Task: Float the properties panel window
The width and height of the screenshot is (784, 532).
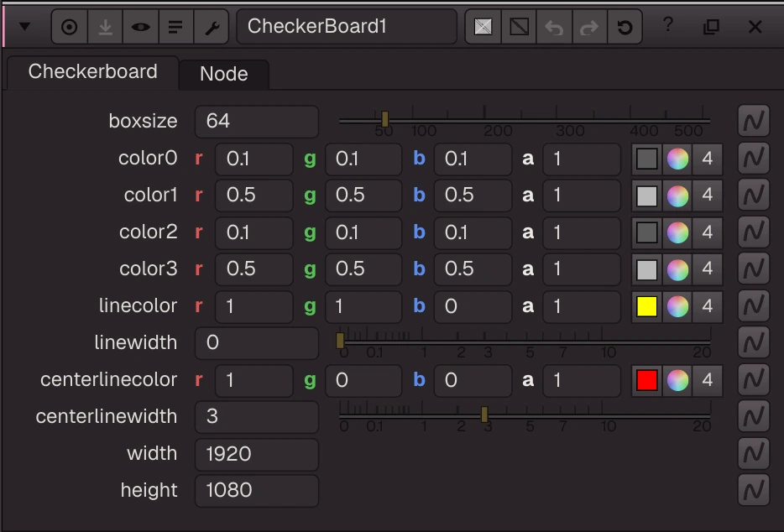Action: [711, 27]
